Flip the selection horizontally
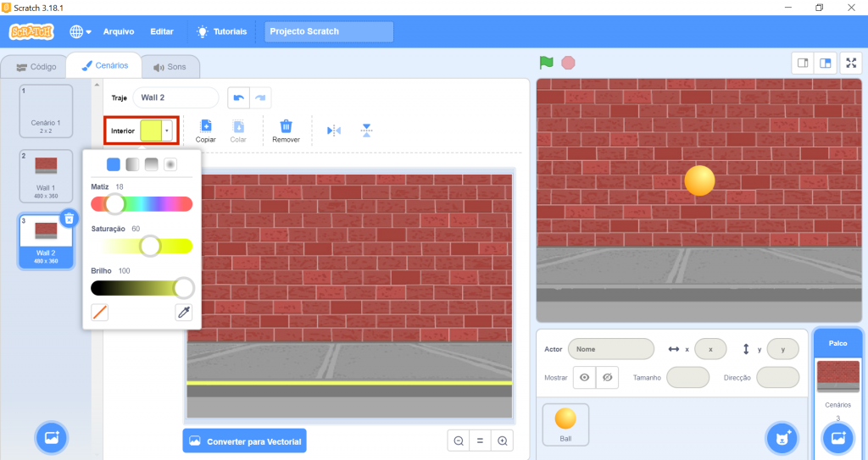Image resolution: width=868 pixels, height=460 pixels. click(x=334, y=130)
